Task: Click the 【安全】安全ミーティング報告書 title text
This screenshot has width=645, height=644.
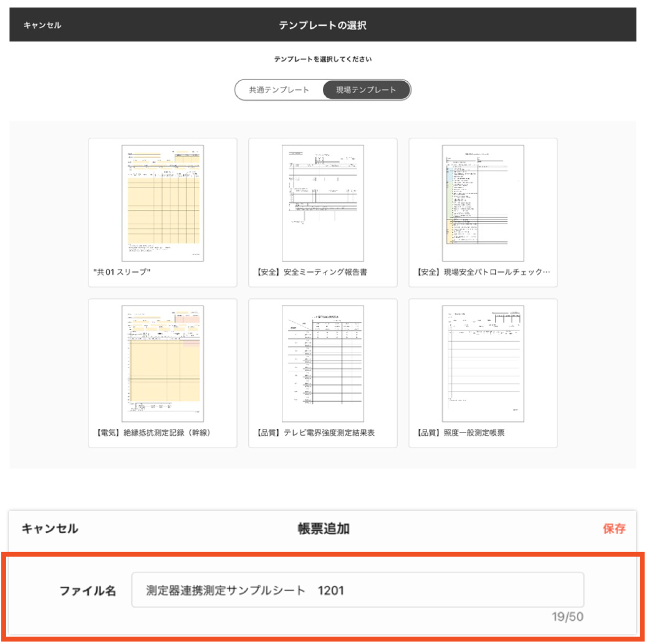Action: coord(311,272)
